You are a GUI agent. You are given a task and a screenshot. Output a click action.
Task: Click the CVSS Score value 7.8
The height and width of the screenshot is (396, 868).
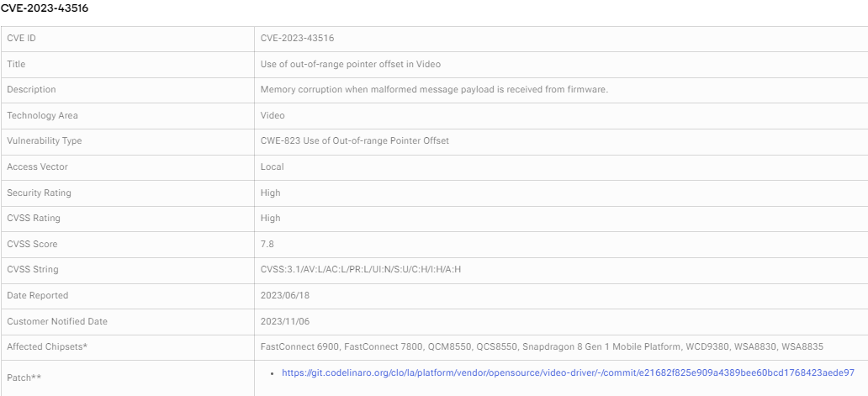(267, 244)
